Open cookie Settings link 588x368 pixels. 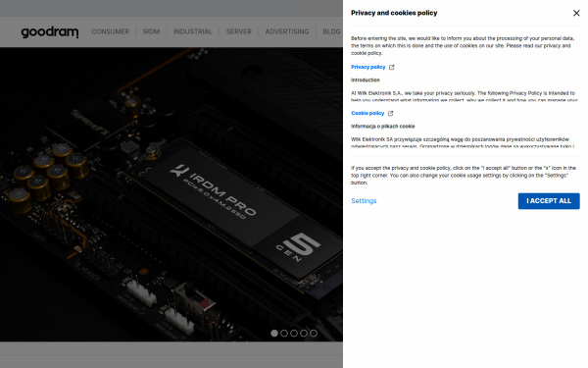364,201
